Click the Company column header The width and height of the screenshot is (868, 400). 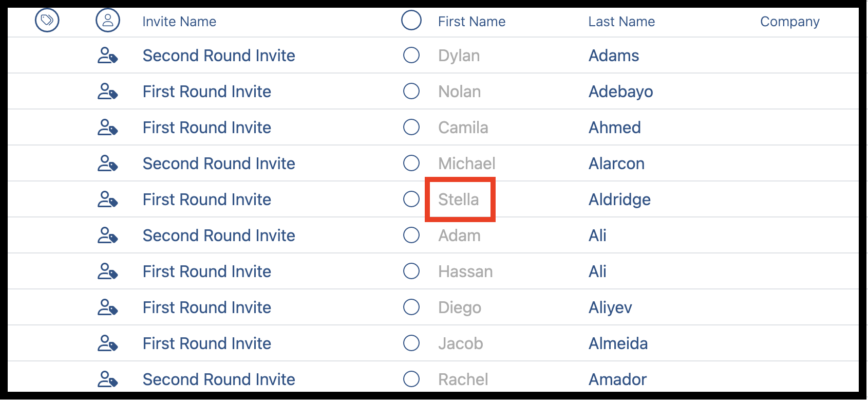pyautogui.click(x=790, y=22)
